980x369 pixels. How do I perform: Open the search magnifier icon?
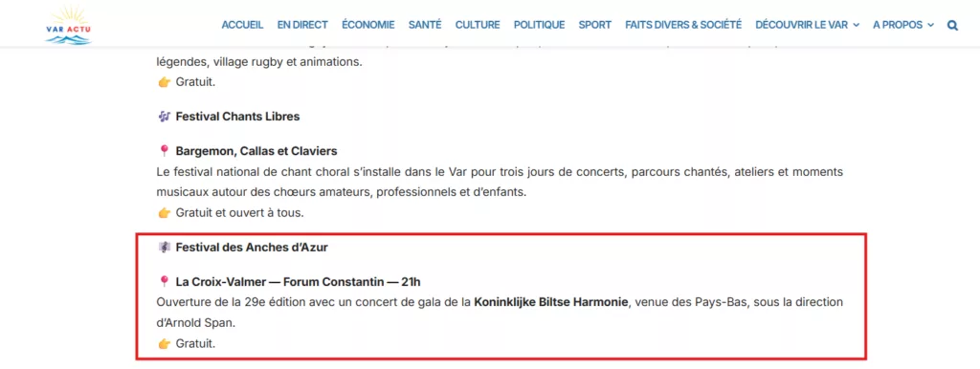pos(952,25)
